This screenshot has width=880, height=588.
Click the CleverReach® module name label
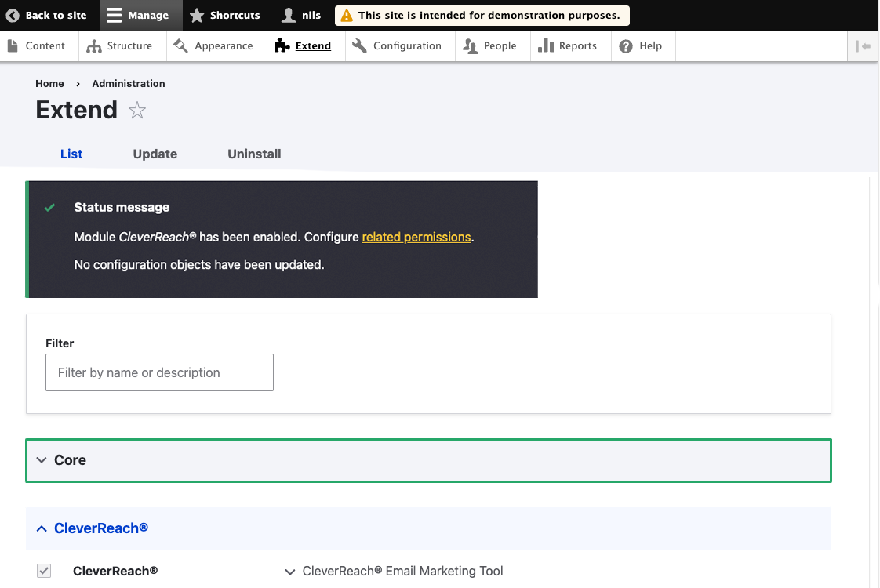pyautogui.click(x=115, y=572)
